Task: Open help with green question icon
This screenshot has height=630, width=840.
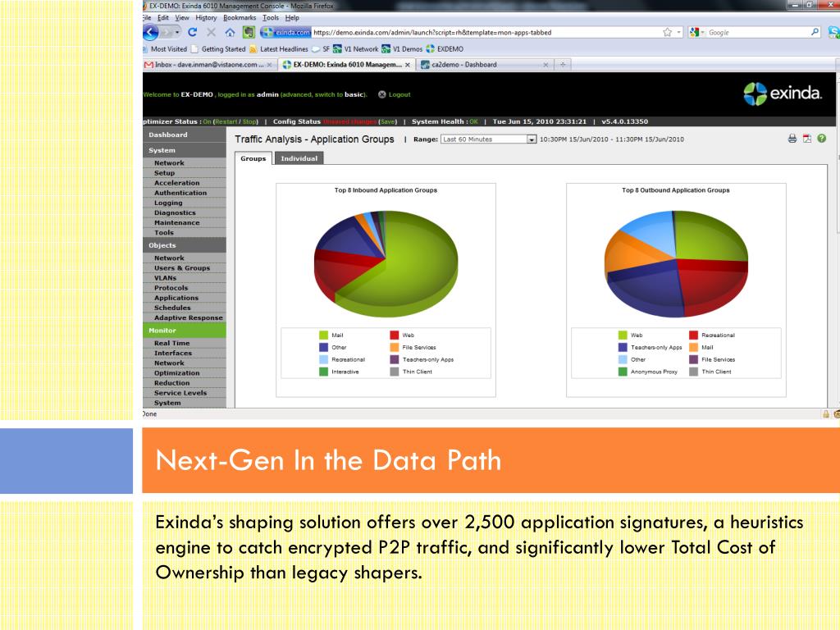Action: [822, 139]
